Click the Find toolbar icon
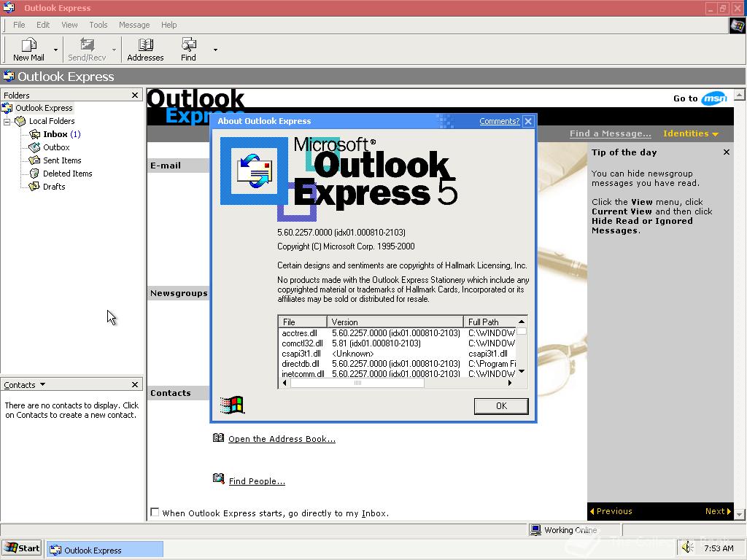The image size is (747, 560). 189,44
